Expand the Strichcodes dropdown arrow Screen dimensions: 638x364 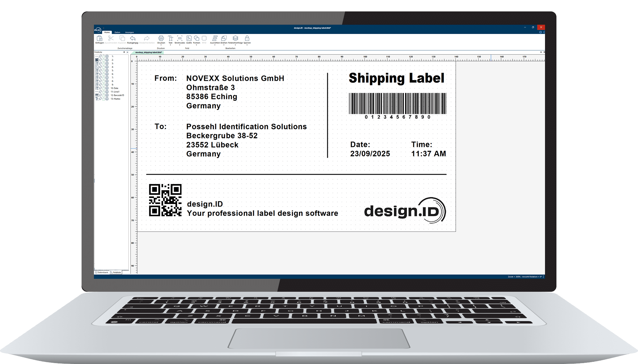coord(180,45)
